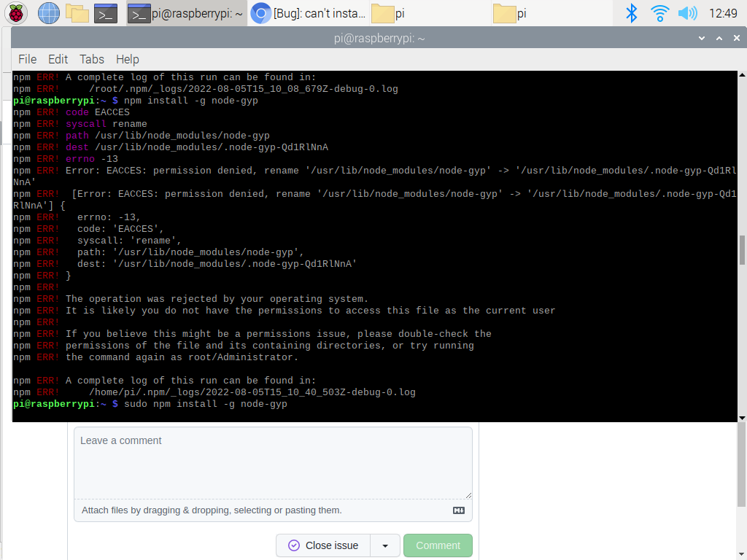Switch to pi@raspberrypi terminal taskbar entry
Screen dimensions: 747x560
(186, 13)
